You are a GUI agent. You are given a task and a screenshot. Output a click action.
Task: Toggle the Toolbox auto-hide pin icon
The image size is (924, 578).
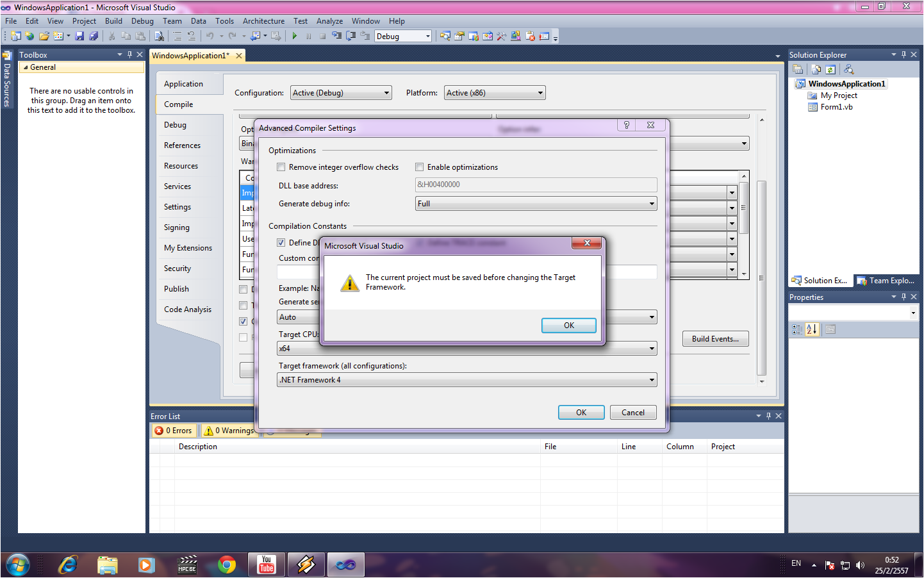129,54
